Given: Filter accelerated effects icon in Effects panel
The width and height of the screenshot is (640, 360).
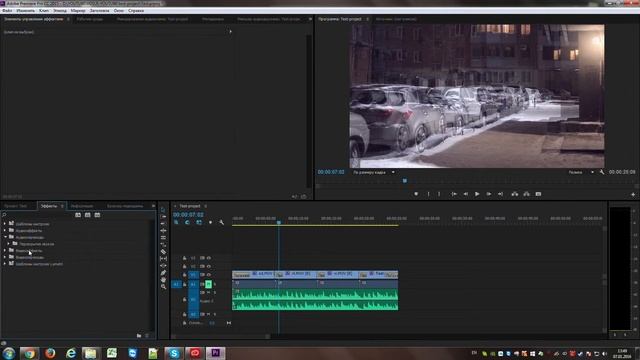Looking at the screenshot, I should pyautogui.click(x=78, y=215).
